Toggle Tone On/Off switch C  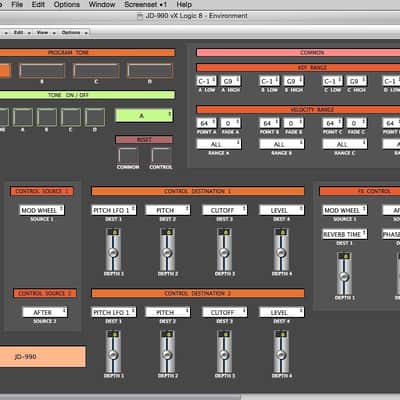click(x=71, y=117)
